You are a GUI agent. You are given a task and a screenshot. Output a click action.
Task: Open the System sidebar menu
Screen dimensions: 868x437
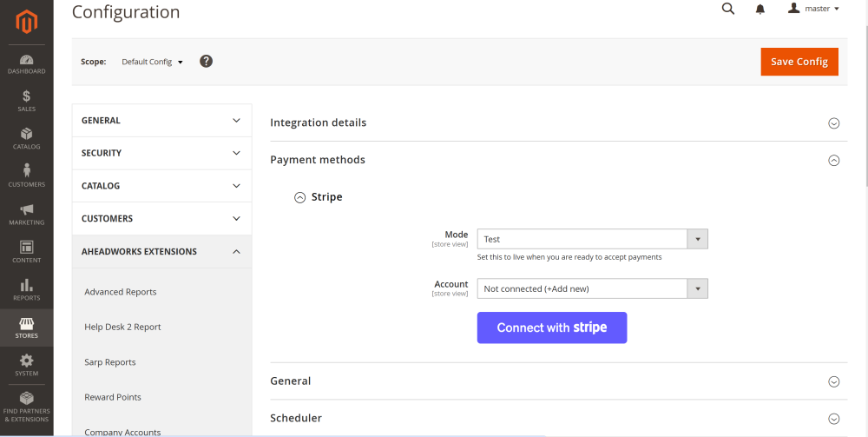[27, 366]
